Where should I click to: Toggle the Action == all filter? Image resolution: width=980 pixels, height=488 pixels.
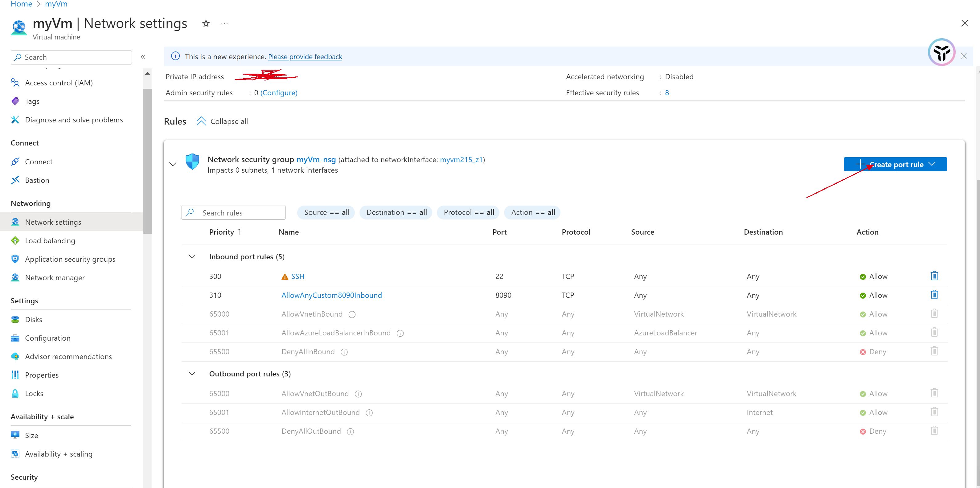(533, 212)
